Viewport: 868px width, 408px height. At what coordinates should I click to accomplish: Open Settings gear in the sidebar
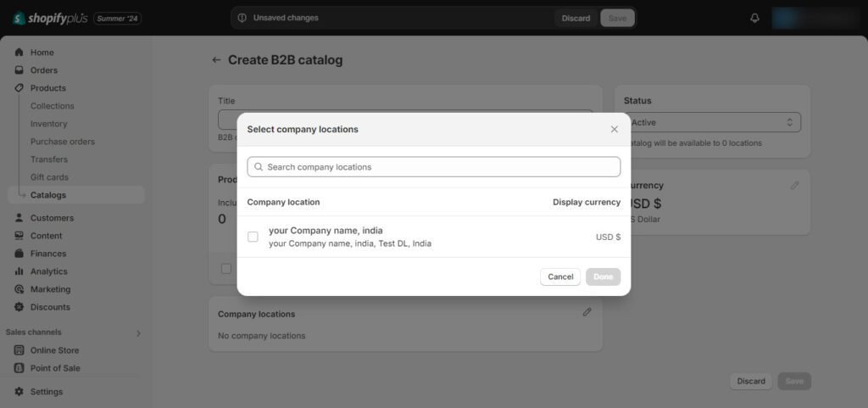[19, 391]
